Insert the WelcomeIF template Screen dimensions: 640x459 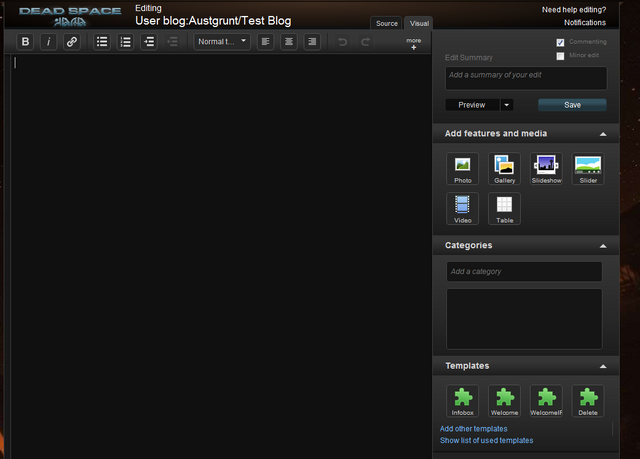click(x=546, y=401)
